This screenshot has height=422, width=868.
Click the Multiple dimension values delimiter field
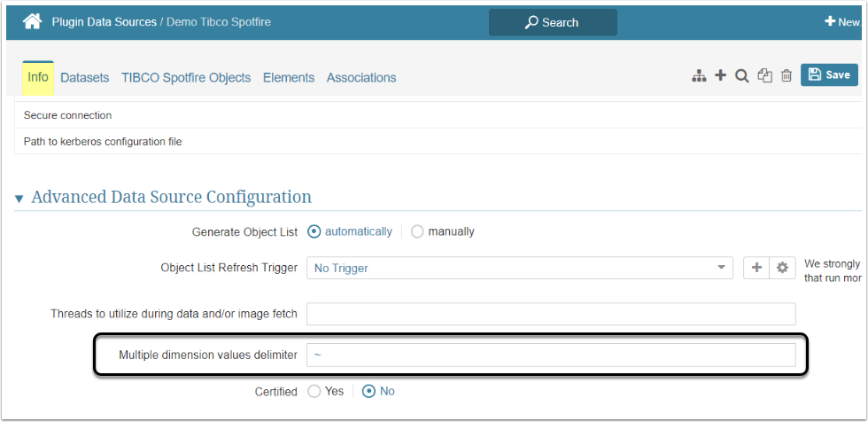pyautogui.click(x=551, y=356)
